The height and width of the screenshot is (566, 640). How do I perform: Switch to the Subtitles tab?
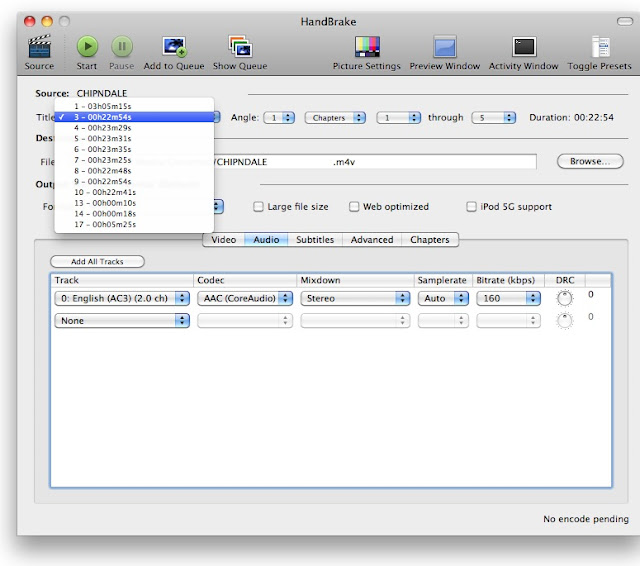315,240
